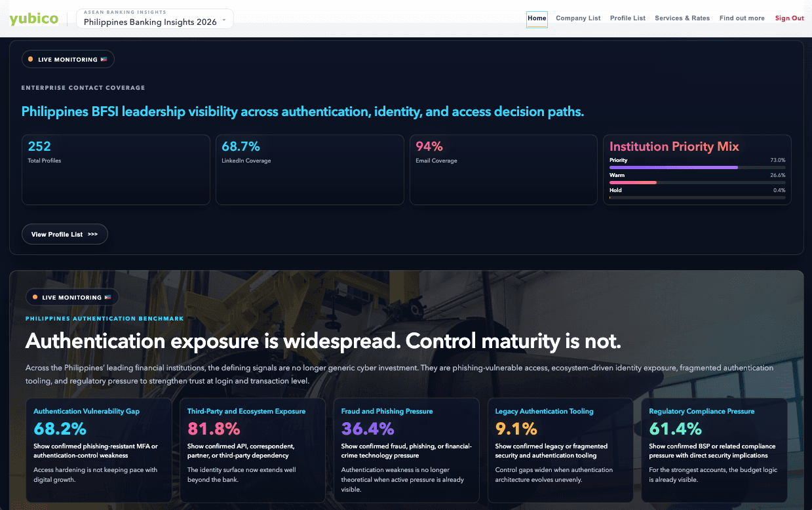
Task: Open the Authentication Vulnerability Gap card
Action: point(98,450)
